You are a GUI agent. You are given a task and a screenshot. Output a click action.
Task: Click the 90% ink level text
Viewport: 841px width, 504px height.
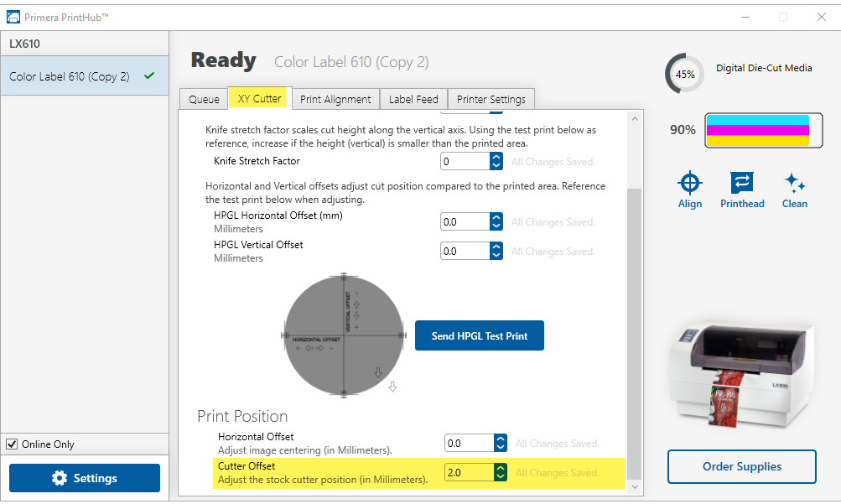(683, 130)
